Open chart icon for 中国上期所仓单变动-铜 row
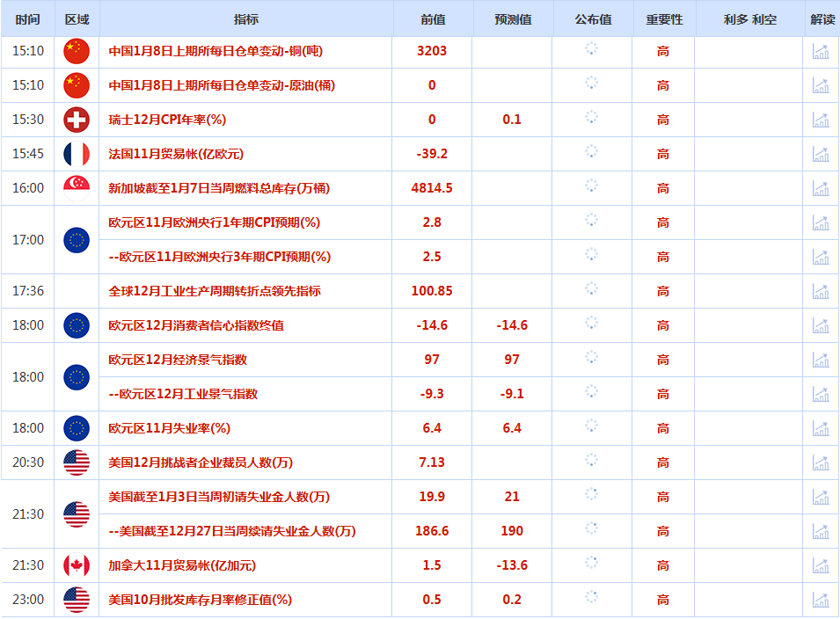The height and width of the screenshot is (619, 840). [x=821, y=51]
